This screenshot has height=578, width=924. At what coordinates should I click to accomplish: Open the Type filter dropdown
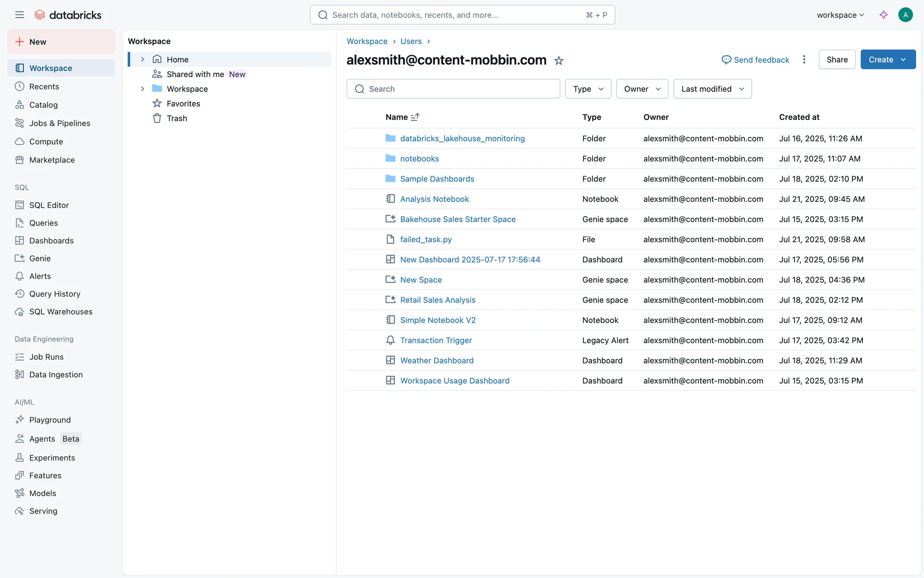point(588,89)
